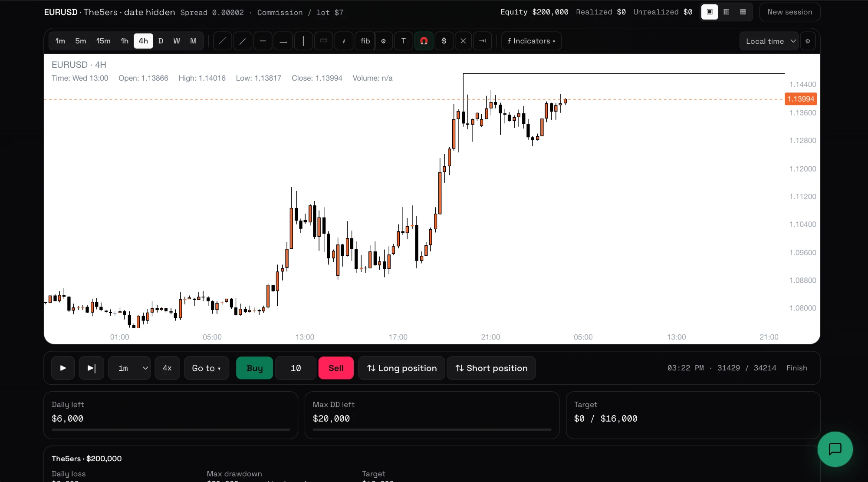Click Finish to end the session

click(x=797, y=368)
